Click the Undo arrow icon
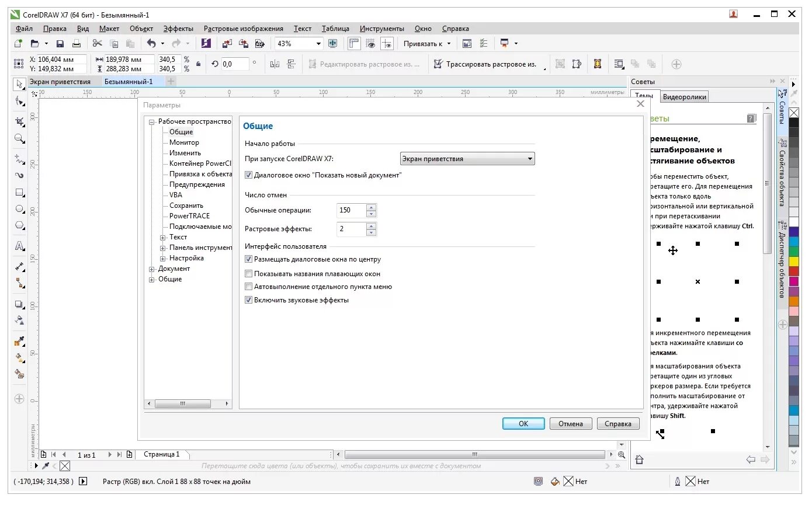The image size is (812, 505). tap(151, 43)
